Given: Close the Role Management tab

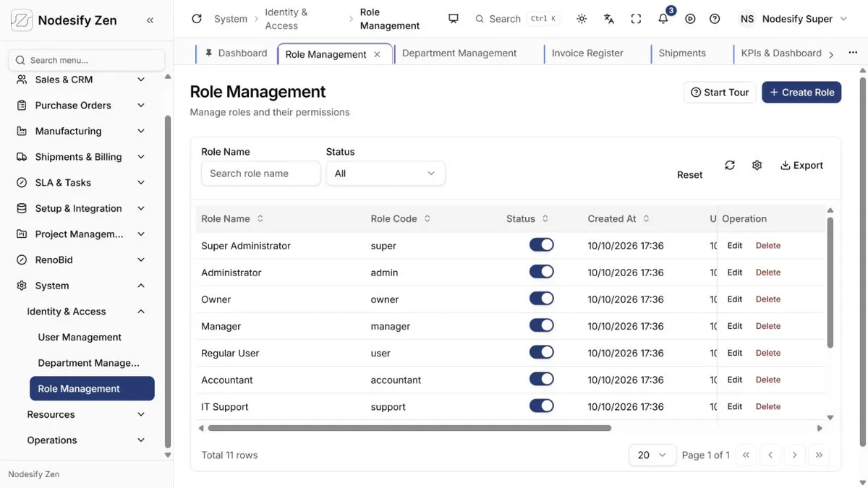Looking at the screenshot, I should pos(377,54).
